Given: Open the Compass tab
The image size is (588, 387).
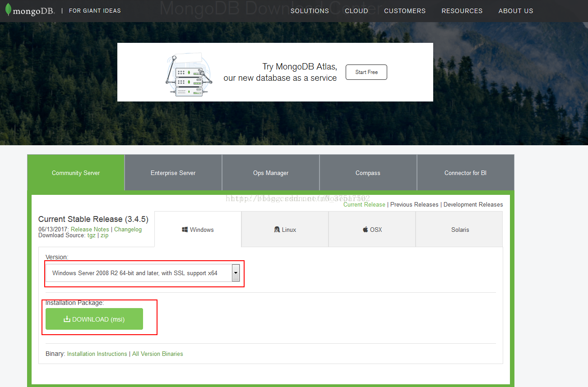Looking at the screenshot, I should click(368, 173).
